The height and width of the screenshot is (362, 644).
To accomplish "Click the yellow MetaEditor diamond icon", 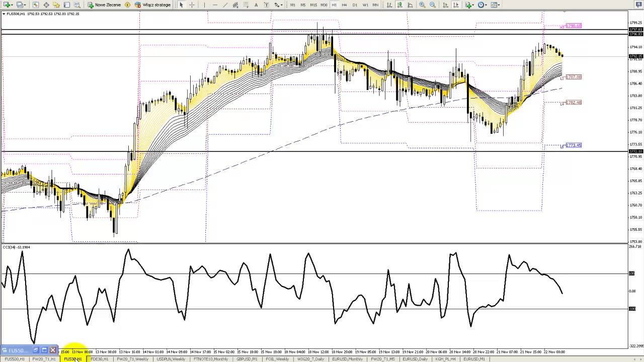I will pos(127,5).
